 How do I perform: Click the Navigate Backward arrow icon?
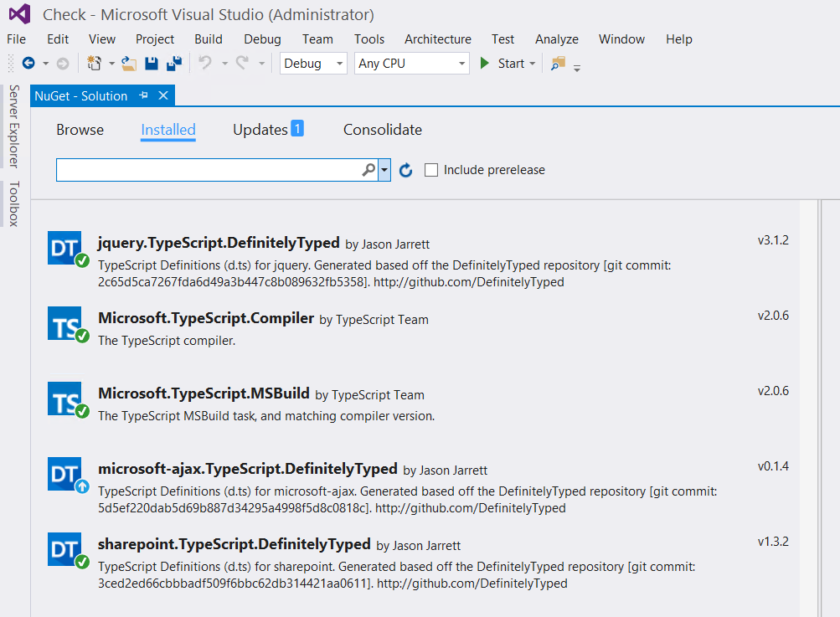tap(28, 64)
